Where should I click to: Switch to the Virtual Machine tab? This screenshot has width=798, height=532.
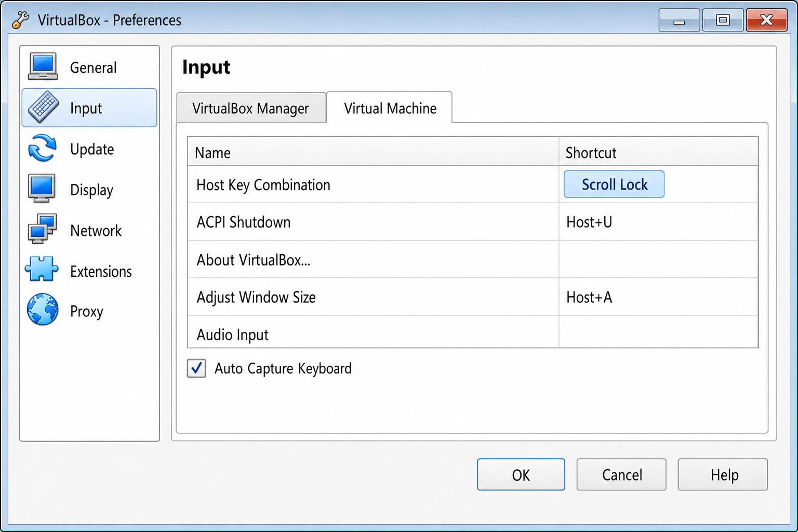[390, 108]
